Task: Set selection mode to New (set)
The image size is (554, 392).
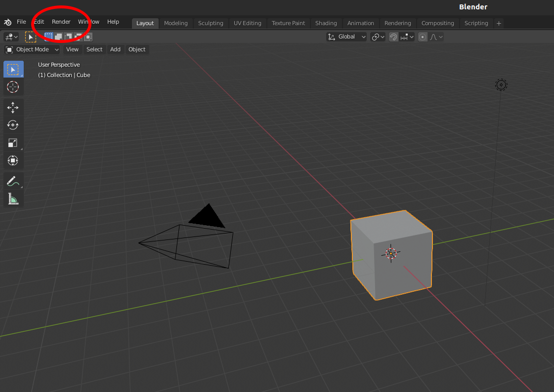Action: 49,37
